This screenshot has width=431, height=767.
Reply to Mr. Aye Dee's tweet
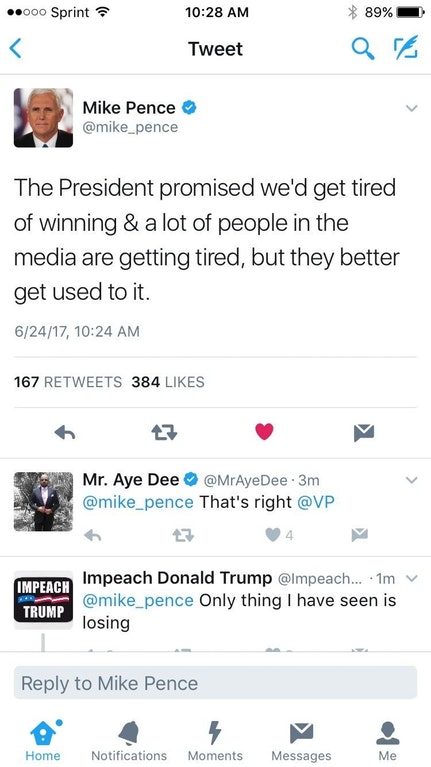[x=92, y=536]
